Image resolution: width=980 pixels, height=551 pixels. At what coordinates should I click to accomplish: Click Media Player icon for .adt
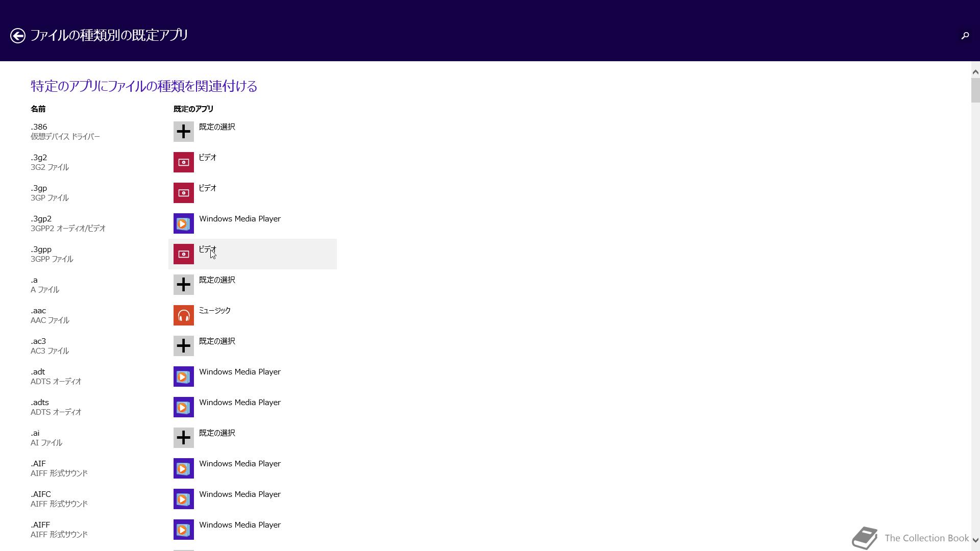point(184,377)
